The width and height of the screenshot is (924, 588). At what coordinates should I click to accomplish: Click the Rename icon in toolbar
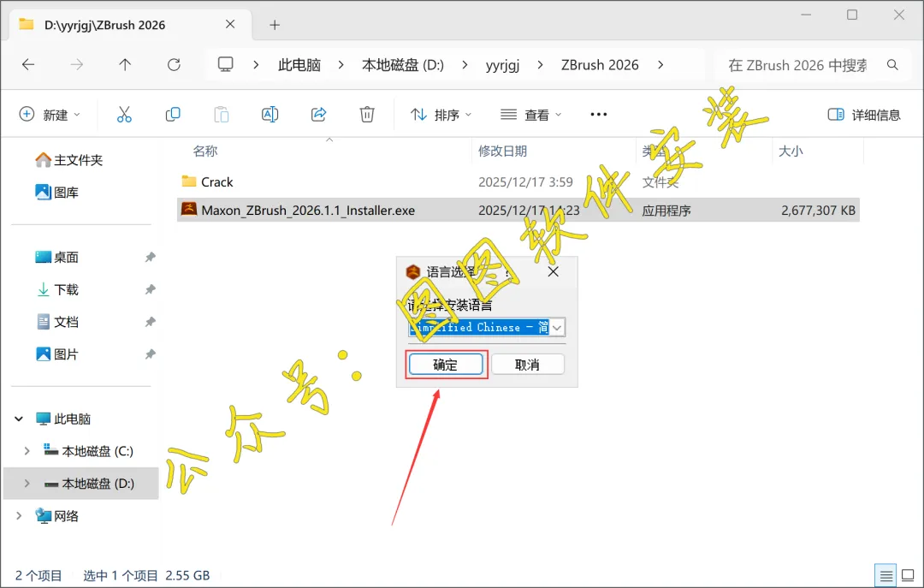pyautogui.click(x=269, y=115)
